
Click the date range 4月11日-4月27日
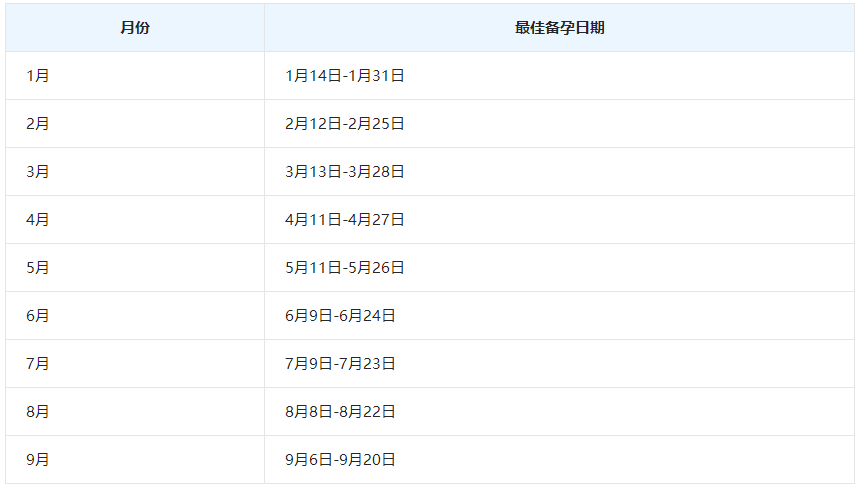344,220
